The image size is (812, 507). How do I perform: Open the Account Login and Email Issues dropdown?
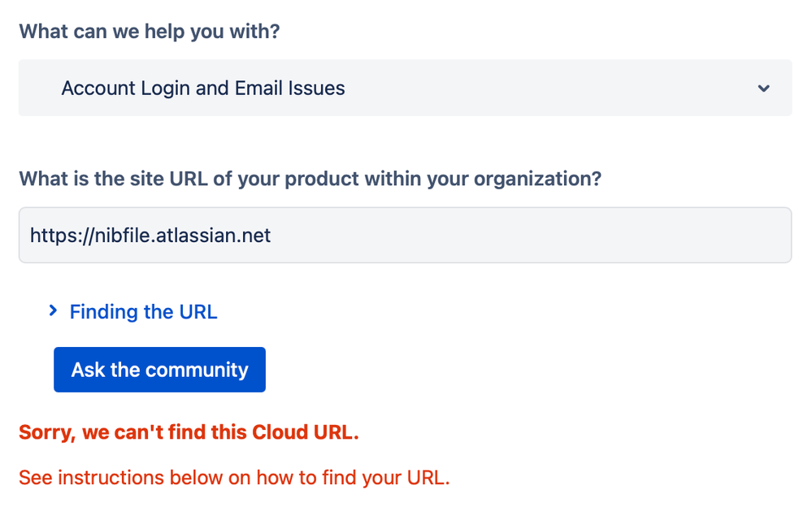pyautogui.click(x=405, y=88)
